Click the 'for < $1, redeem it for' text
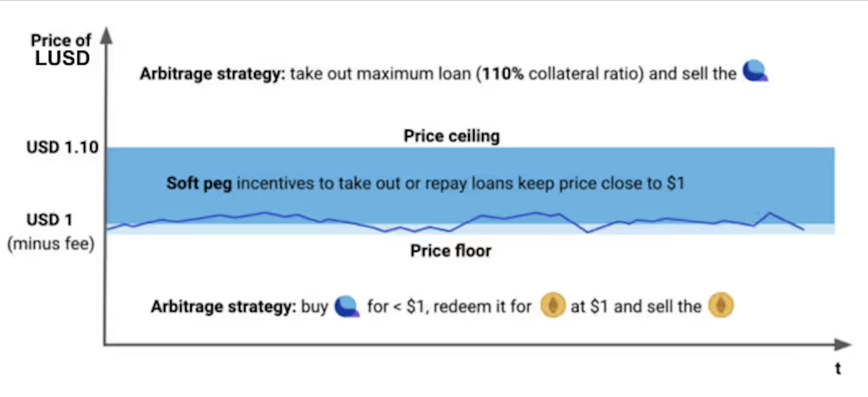Screen dimensions: 868x397 coord(449,306)
